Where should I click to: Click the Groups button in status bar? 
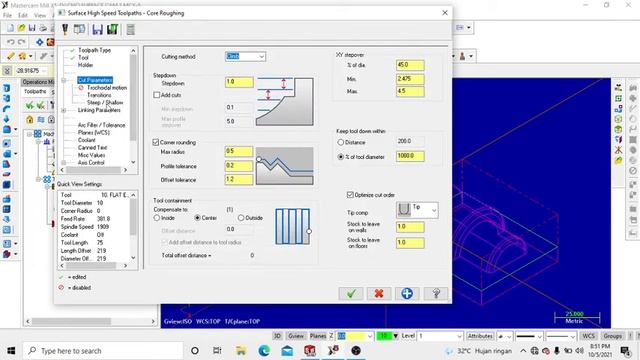[612, 336]
